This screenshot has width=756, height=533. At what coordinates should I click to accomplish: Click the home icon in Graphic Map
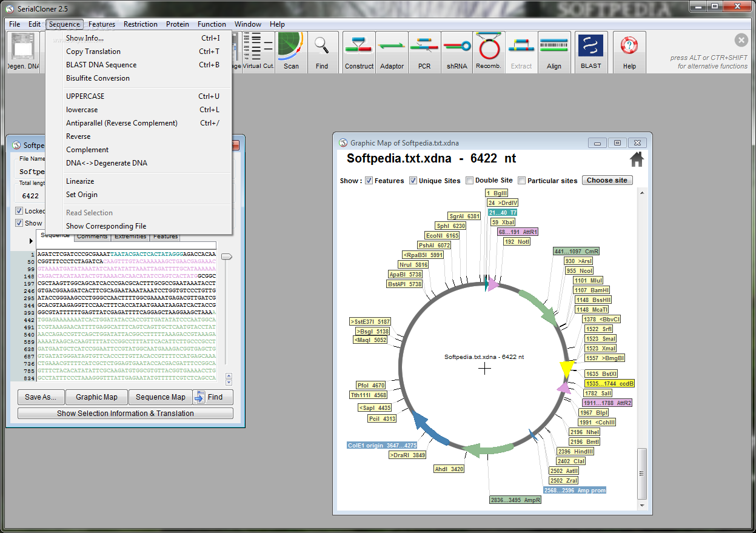(637, 159)
